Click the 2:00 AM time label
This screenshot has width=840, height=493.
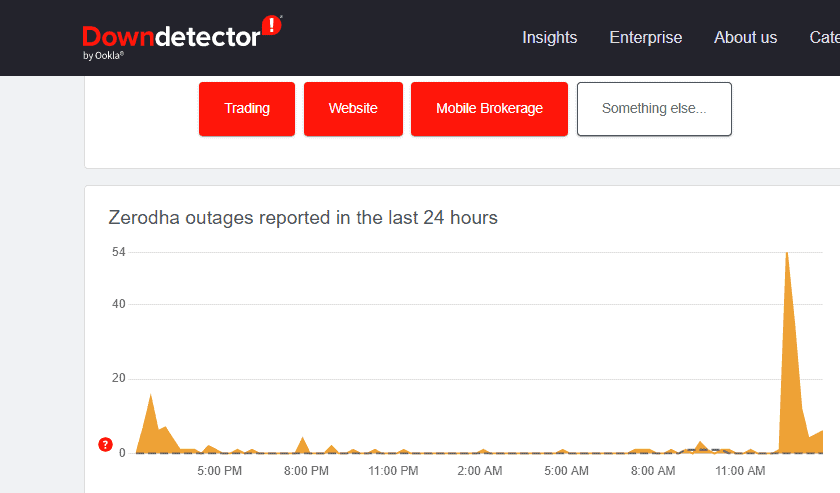pos(479,470)
